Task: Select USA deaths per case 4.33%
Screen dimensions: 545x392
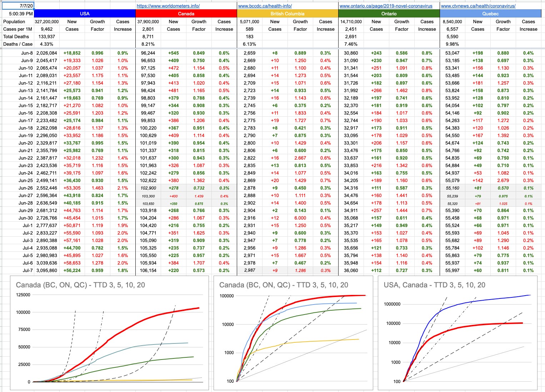Action: pos(47,44)
